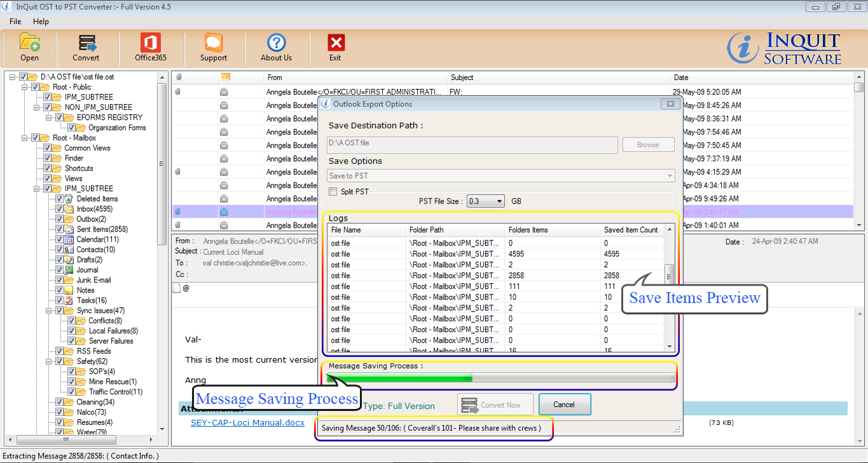The height and width of the screenshot is (463, 868).
Task: Open the File menu
Action: pyautogui.click(x=15, y=22)
